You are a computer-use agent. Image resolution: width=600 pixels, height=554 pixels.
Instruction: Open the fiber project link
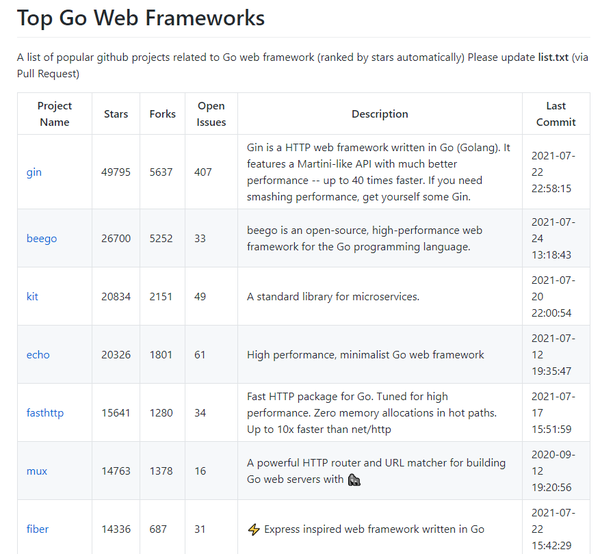[37, 529]
